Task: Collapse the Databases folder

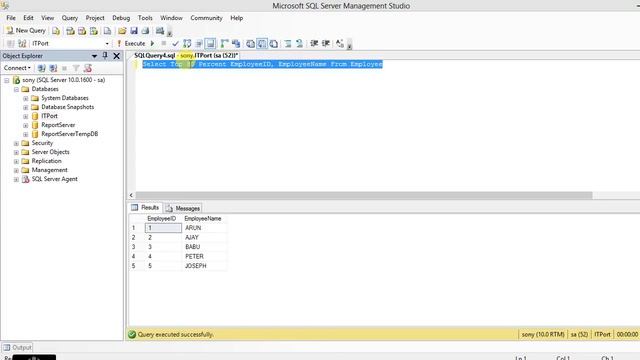Action: (x=16, y=89)
